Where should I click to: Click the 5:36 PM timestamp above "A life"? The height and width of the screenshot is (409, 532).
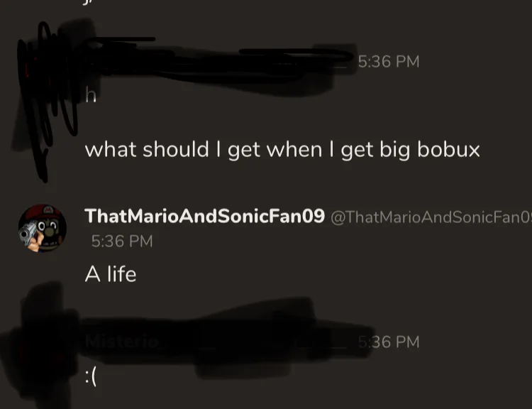(122, 241)
